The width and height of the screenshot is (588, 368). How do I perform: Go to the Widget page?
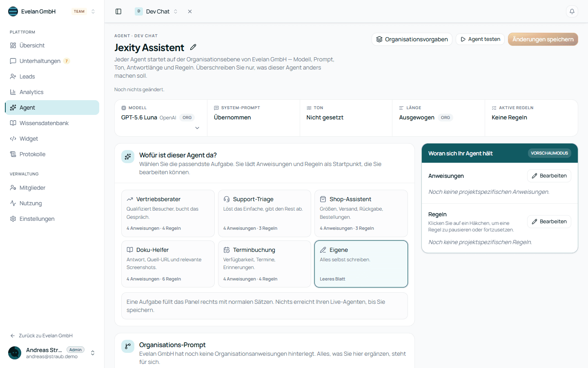52,139
